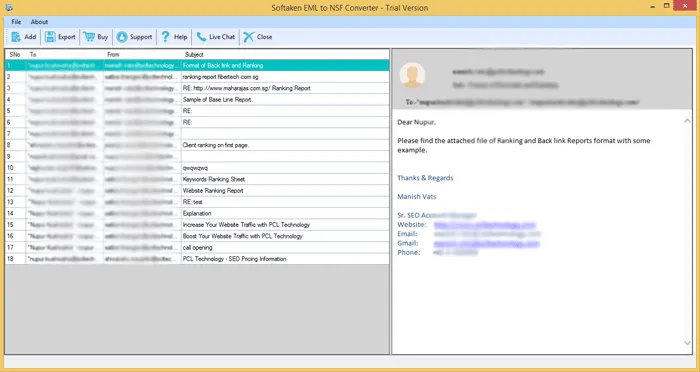Click serial number 9 in the list

click(x=8, y=156)
